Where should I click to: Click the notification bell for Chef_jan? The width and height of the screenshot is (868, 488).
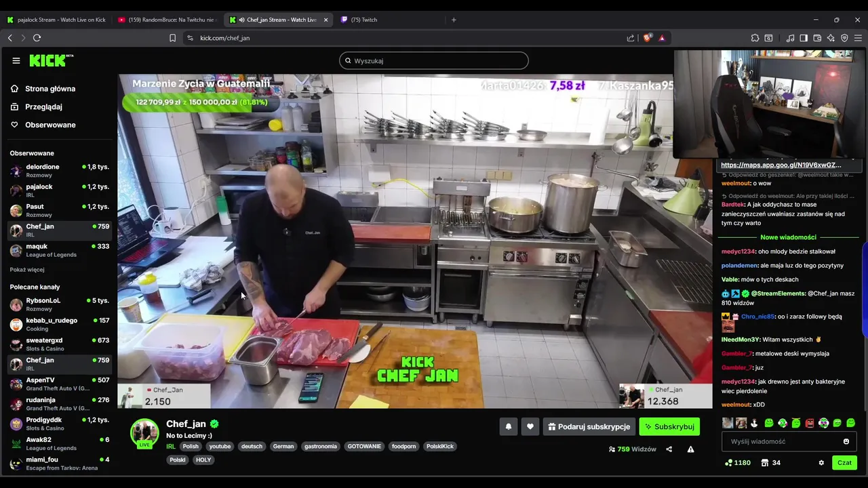pos(509,426)
